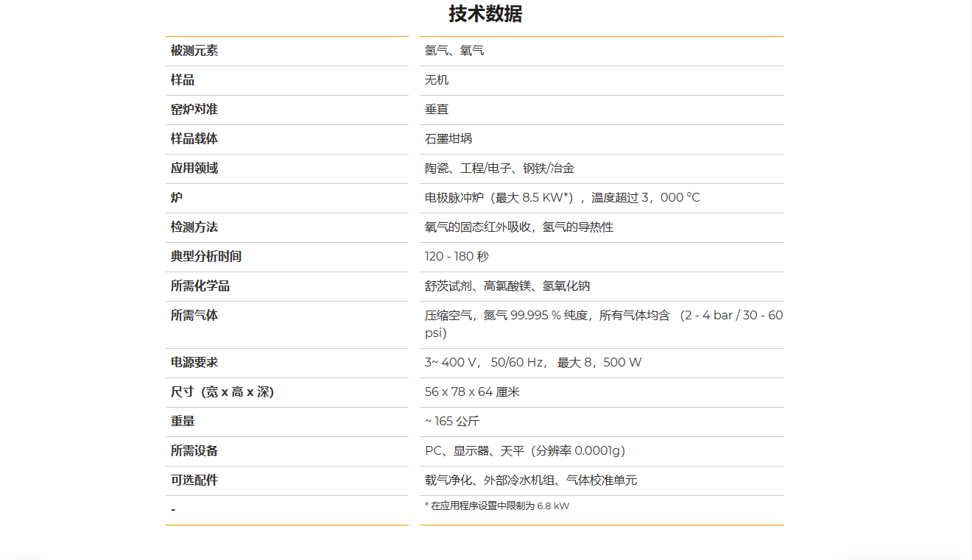Image resolution: width=972 pixels, height=560 pixels.
Task: Select the 氢气、氧气 value text
Action: pyautogui.click(x=454, y=51)
